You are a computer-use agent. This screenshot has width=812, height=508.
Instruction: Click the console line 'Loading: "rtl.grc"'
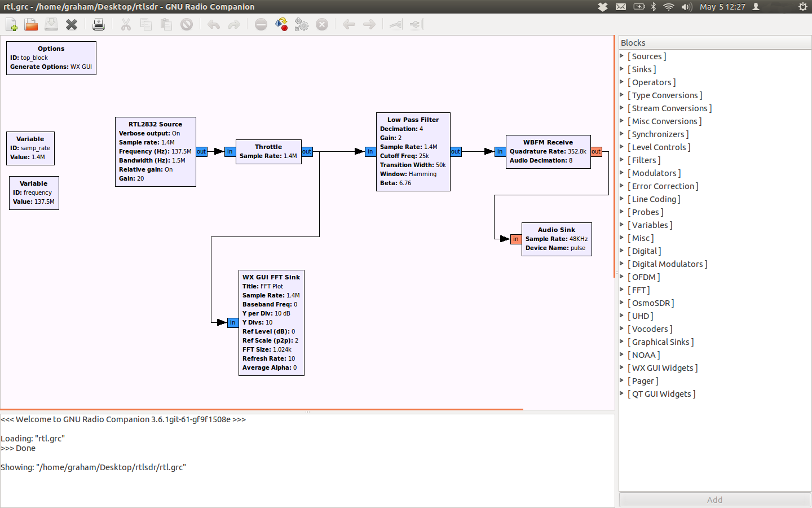[x=33, y=439]
